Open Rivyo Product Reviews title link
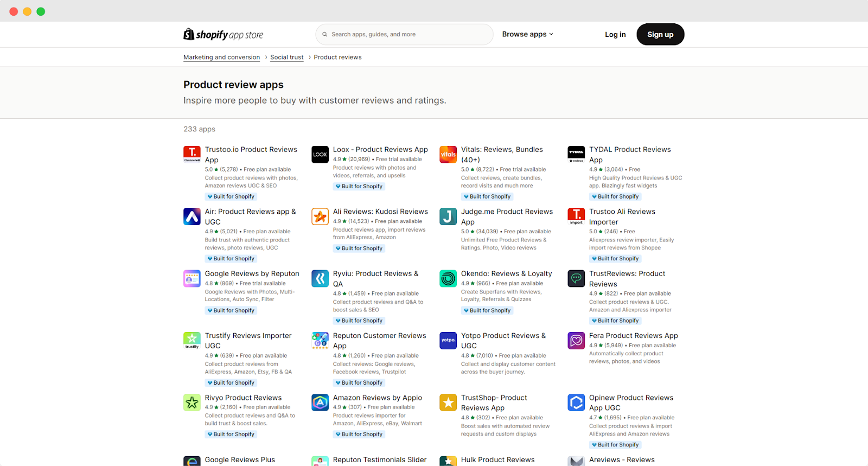 (x=243, y=398)
